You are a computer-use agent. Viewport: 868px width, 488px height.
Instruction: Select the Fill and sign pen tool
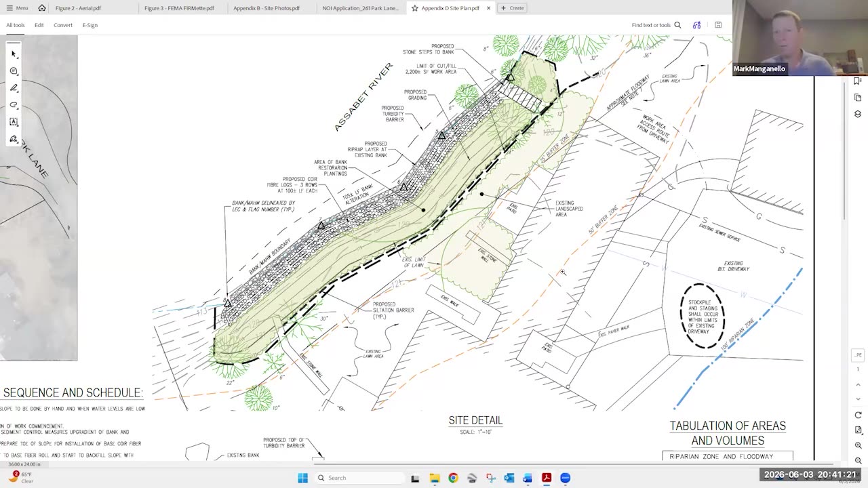14,139
